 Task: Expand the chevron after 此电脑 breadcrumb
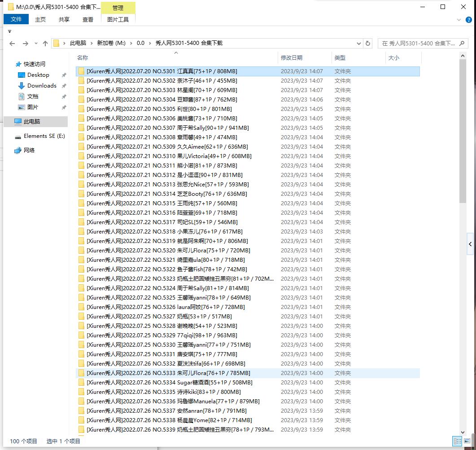tap(92, 43)
